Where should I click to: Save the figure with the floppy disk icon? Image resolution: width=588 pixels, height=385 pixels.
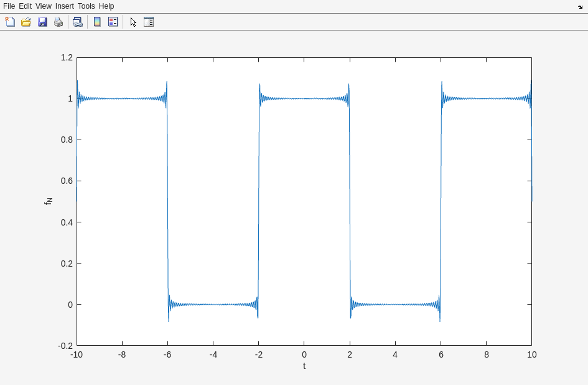(42, 22)
